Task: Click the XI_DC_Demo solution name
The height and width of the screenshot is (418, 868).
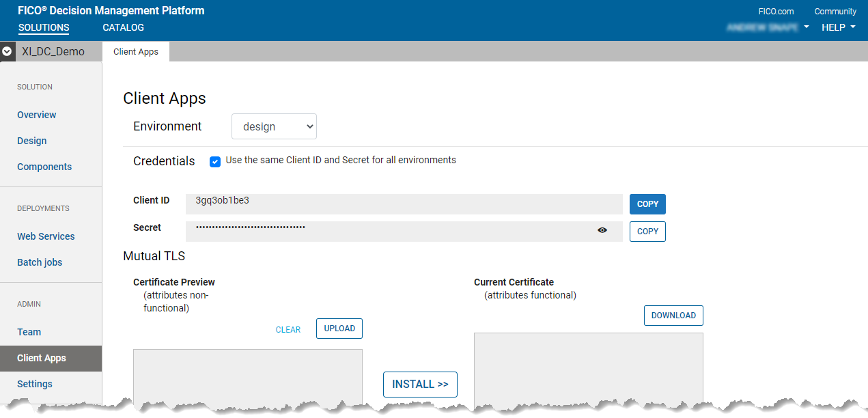Action: (x=53, y=51)
